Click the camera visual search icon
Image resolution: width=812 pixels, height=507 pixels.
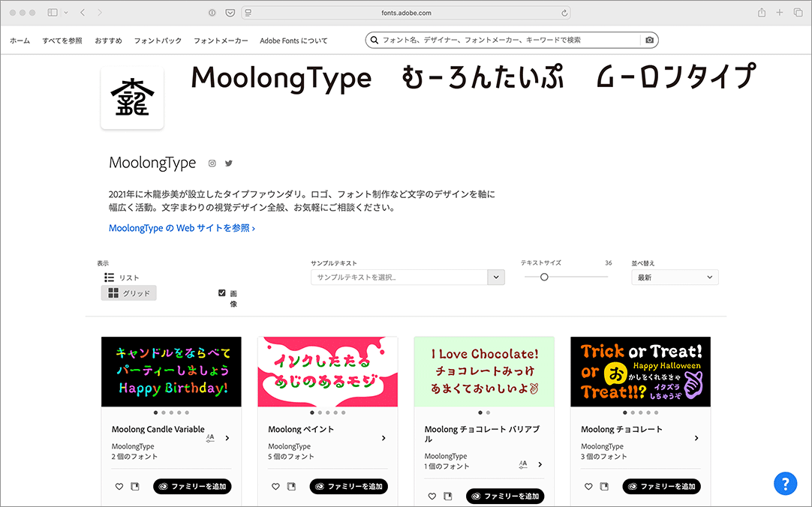click(x=649, y=40)
